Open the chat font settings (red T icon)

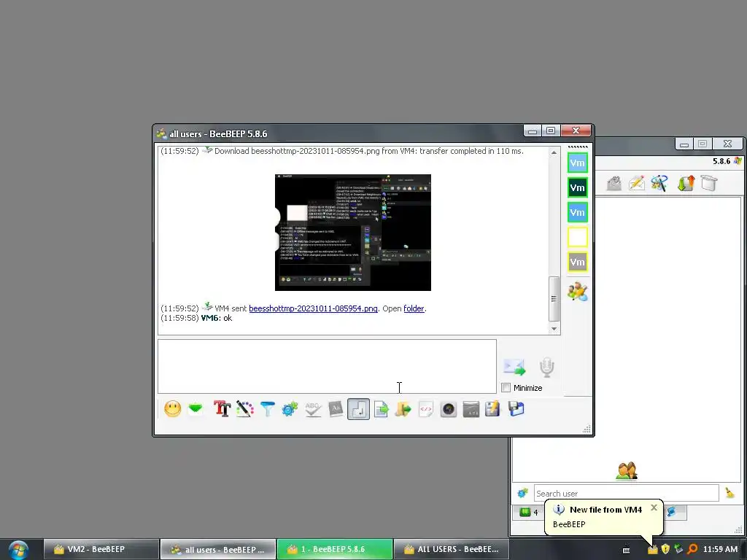pos(222,408)
